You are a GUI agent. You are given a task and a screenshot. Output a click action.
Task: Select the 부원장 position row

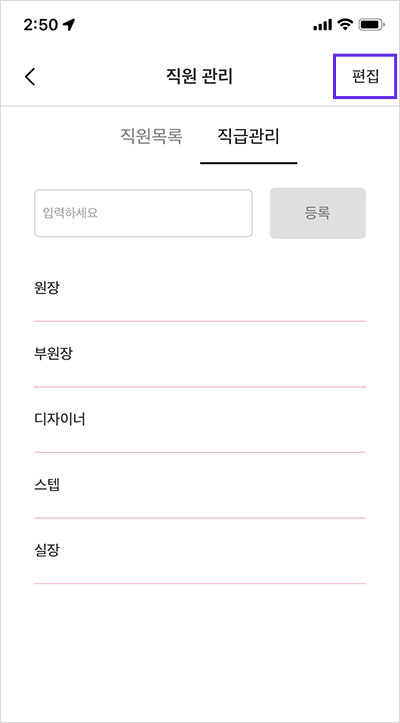pyautogui.click(x=200, y=355)
